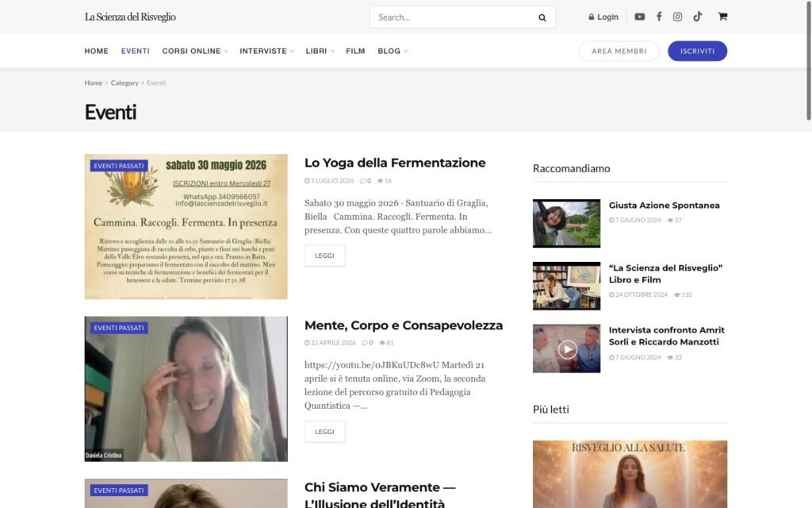Select the Eventi menu item
Image resolution: width=812 pixels, height=508 pixels.
pyautogui.click(x=135, y=51)
